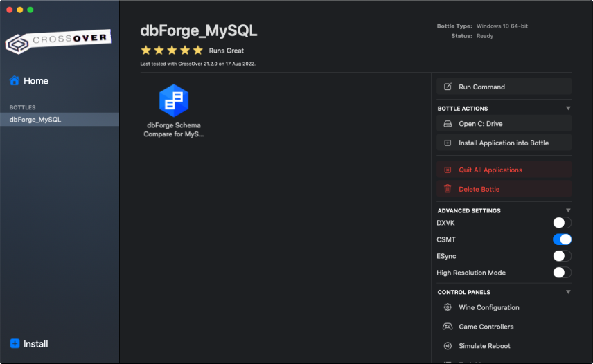Viewport: 593px width, 364px height.
Task: Click the Last tested with CrossOver text
Action: (198, 64)
